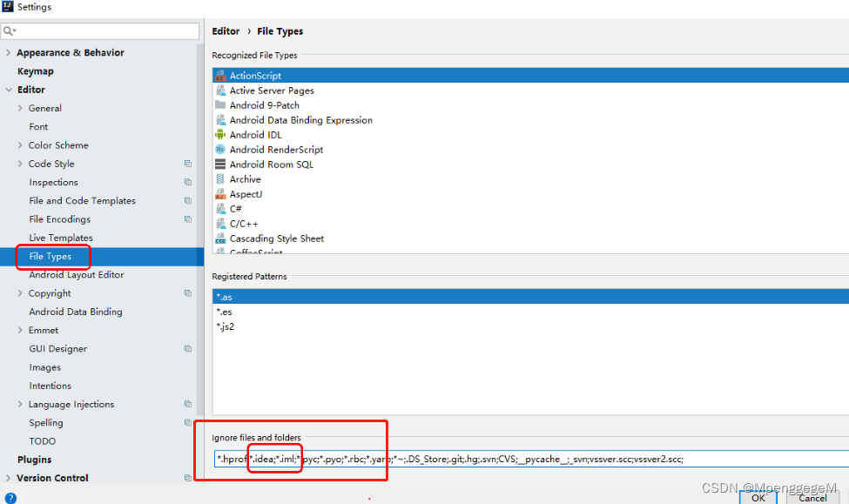849x504 pixels.
Task: Open the Android Layout Editor page
Action: pyautogui.click(x=77, y=274)
